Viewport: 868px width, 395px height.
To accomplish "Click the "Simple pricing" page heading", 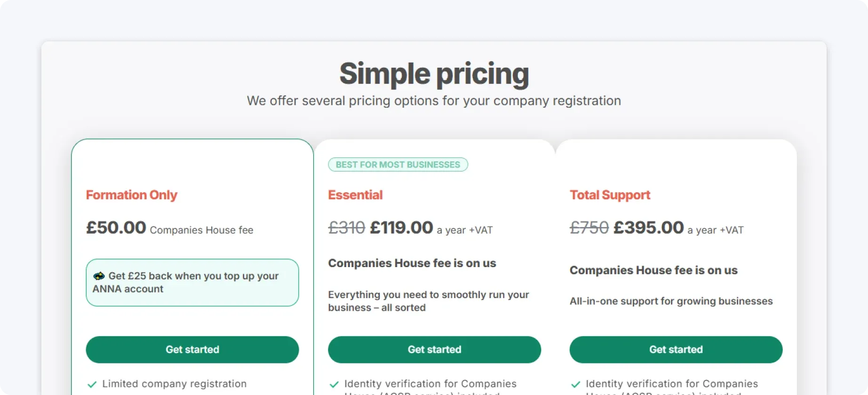I will pos(433,73).
